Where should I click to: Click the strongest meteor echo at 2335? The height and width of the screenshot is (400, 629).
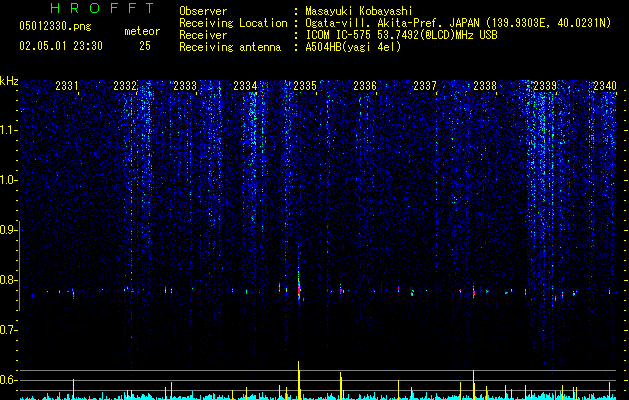(x=299, y=289)
